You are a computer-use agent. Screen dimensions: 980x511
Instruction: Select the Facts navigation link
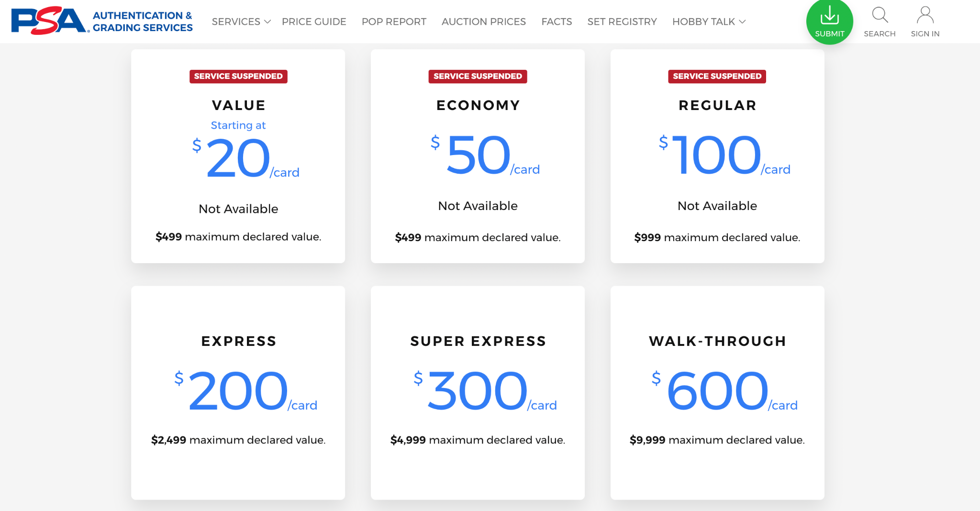coord(557,22)
